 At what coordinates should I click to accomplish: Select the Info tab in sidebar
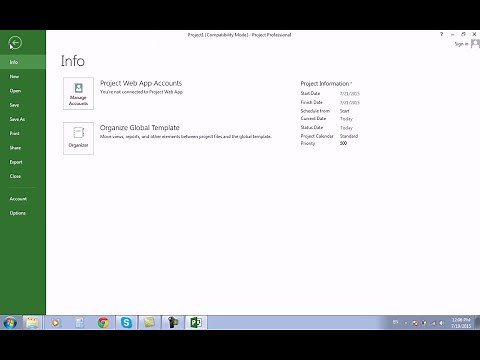pyautogui.click(x=23, y=62)
